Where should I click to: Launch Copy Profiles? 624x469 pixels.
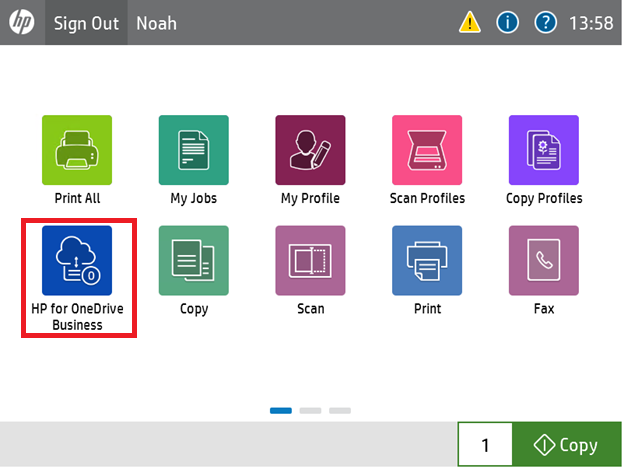543,150
